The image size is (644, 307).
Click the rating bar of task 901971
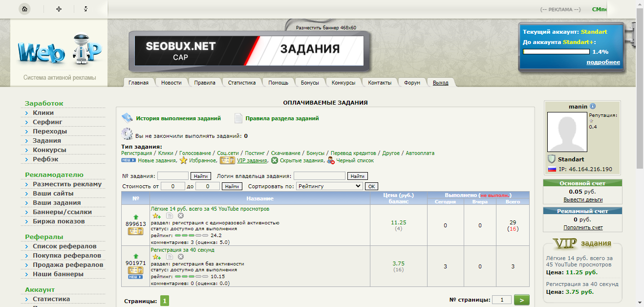coord(192,277)
